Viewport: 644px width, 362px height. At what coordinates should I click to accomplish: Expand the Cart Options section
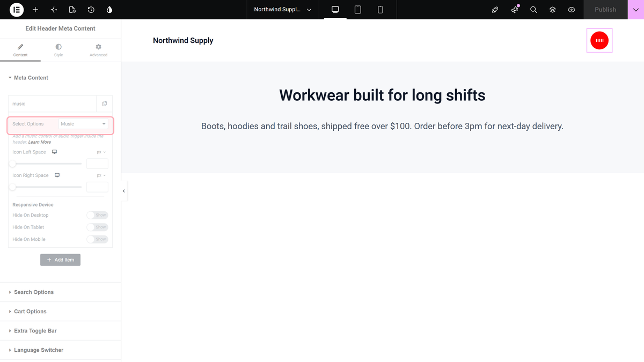click(x=60, y=312)
